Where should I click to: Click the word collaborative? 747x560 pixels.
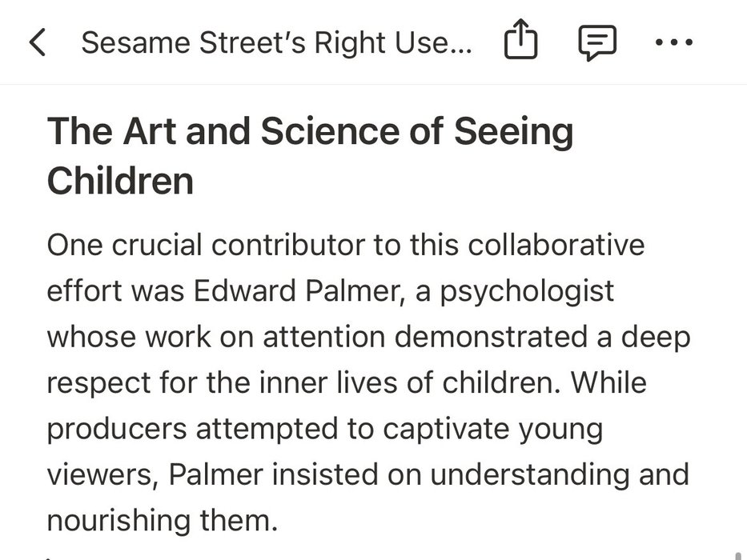556,245
